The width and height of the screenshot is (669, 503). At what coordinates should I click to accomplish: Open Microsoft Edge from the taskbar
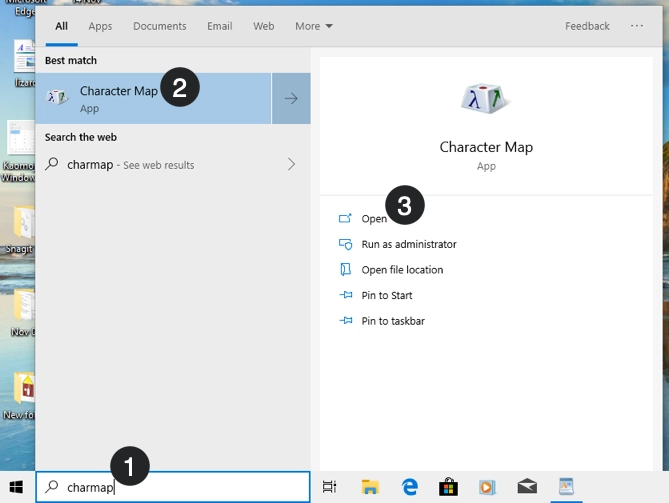[x=409, y=487]
